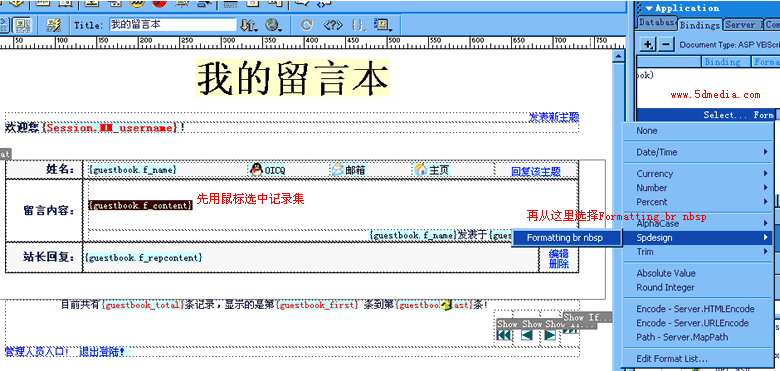
Task: Click the 主页 home icon
Action: click(x=421, y=170)
